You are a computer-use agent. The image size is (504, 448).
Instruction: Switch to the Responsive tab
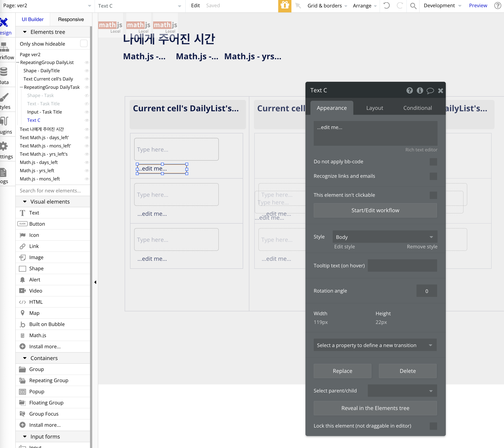(x=71, y=19)
